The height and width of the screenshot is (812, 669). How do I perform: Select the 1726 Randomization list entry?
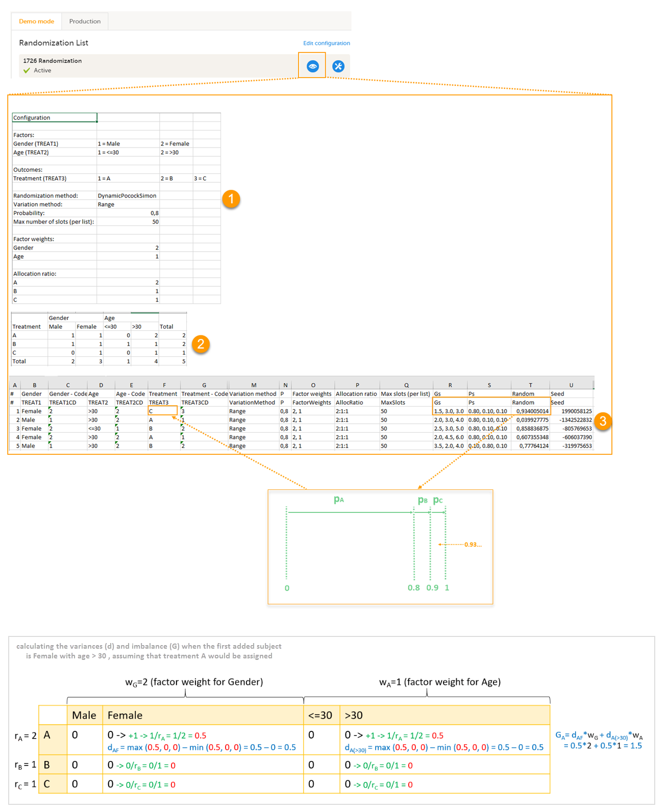(x=52, y=61)
